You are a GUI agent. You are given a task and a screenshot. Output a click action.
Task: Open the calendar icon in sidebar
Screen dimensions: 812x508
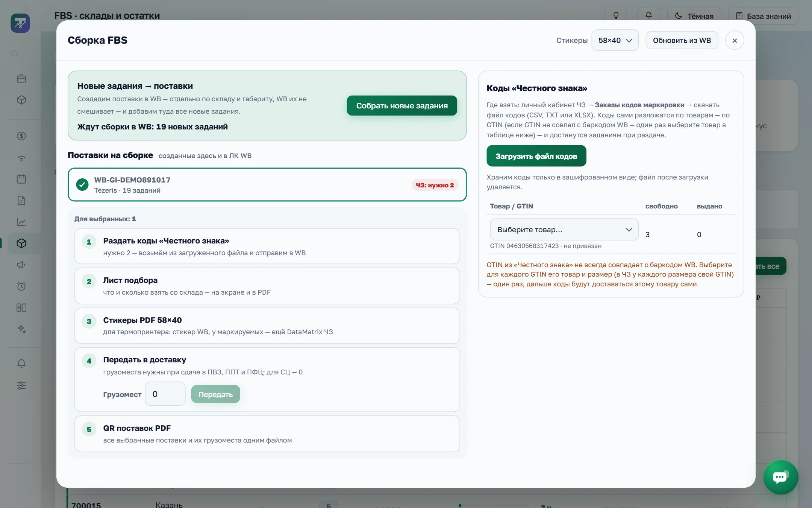[x=21, y=179]
